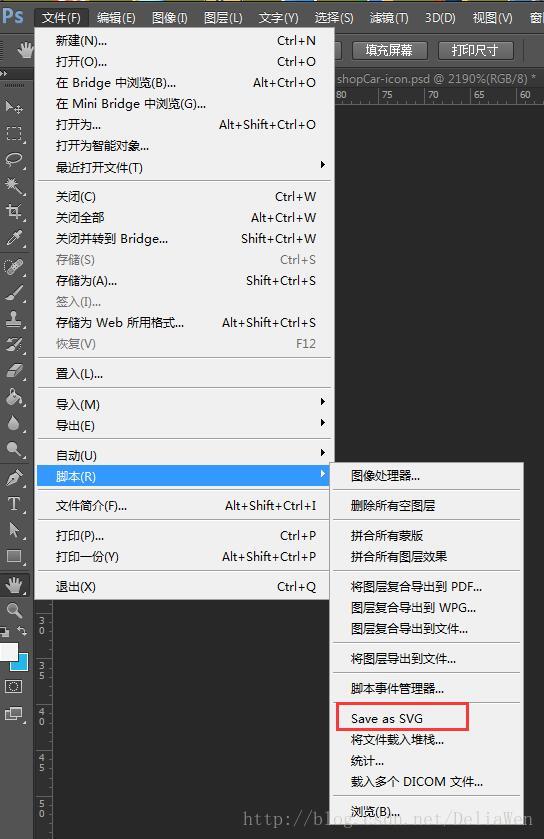Click the Fill Screen (填充屏幕) button
544x839 pixels.
(389, 50)
